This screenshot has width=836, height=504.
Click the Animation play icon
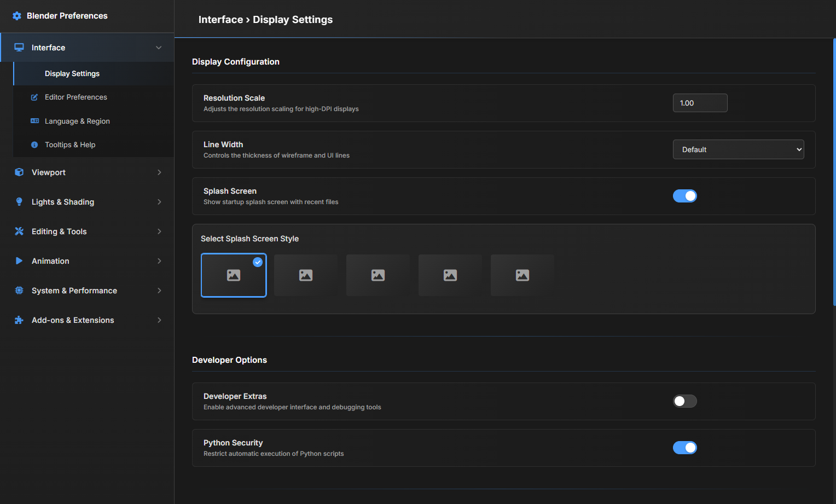coord(19,261)
